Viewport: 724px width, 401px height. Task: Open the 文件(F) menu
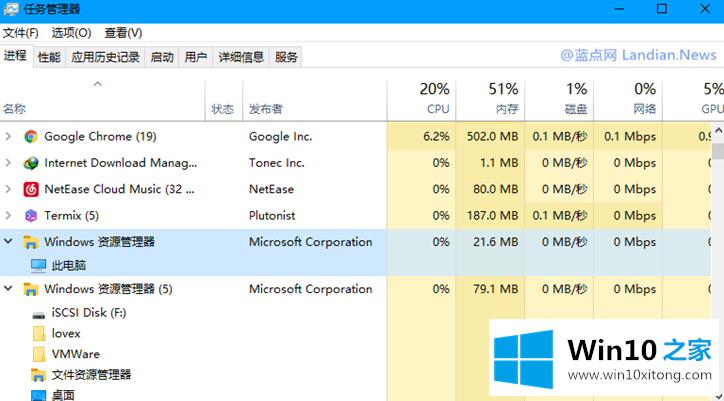(x=21, y=33)
